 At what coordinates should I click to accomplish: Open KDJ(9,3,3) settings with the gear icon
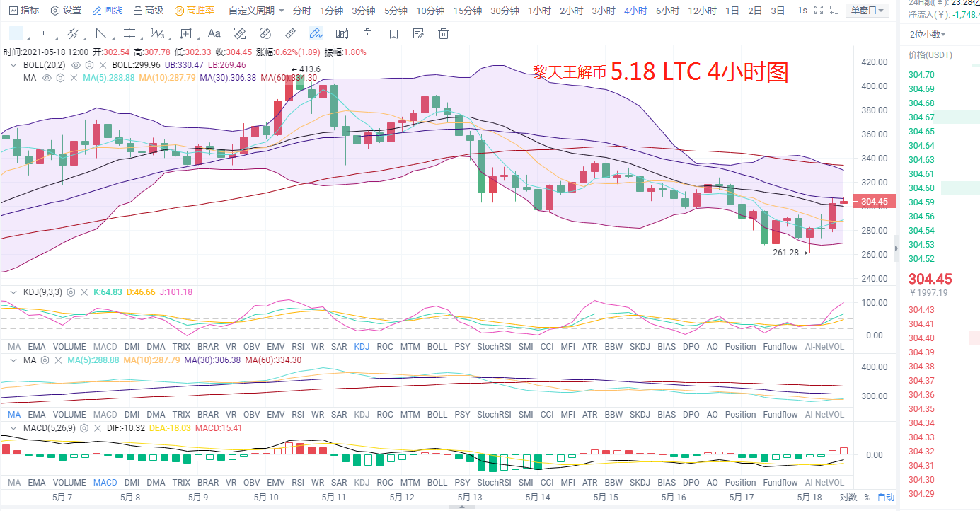(x=71, y=292)
